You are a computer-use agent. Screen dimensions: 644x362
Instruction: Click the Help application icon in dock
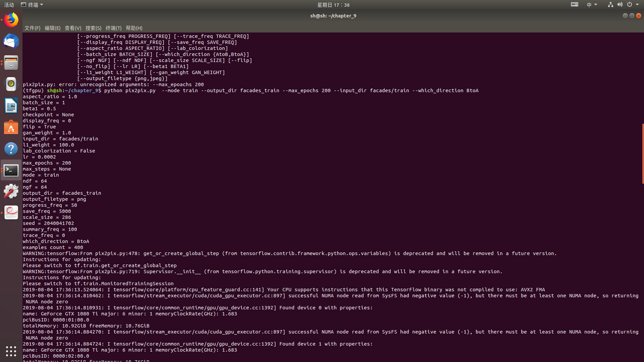pyautogui.click(x=11, y=149)
